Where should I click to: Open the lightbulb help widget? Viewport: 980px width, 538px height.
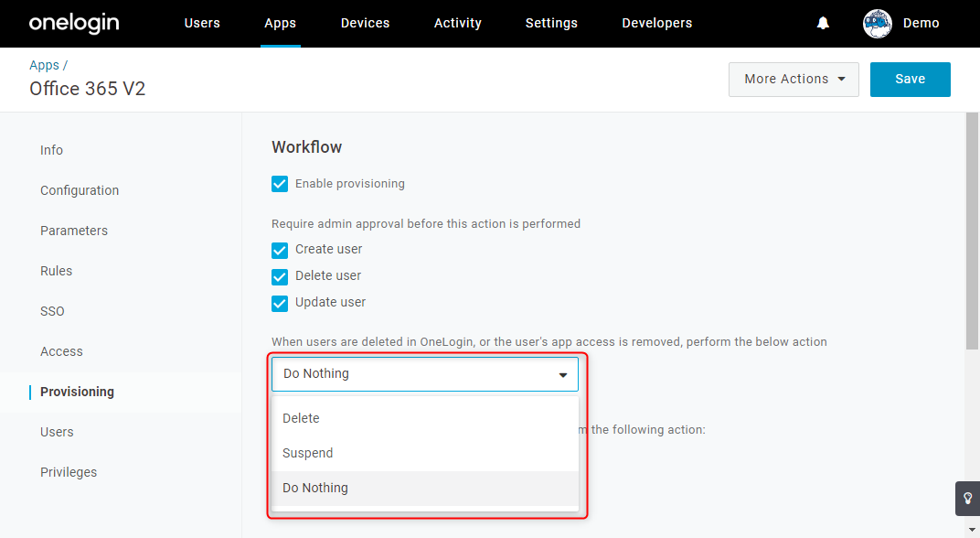[x=967, y=499]
